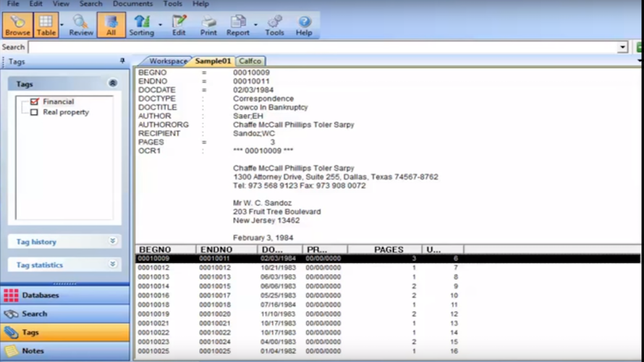Open the Search field dropdown arrow
644x362 pixels.
point(622,47)
